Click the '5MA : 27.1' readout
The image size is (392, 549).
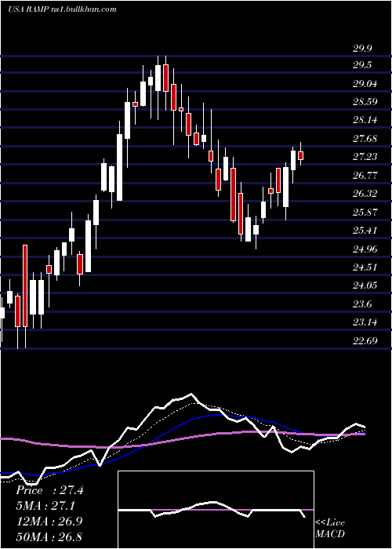pyautogui.click(x=45, y=506)
